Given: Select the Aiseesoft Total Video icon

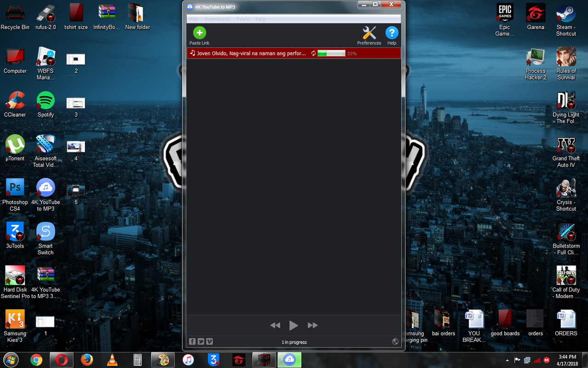Looking at the screenshot, I should point(45,151).
